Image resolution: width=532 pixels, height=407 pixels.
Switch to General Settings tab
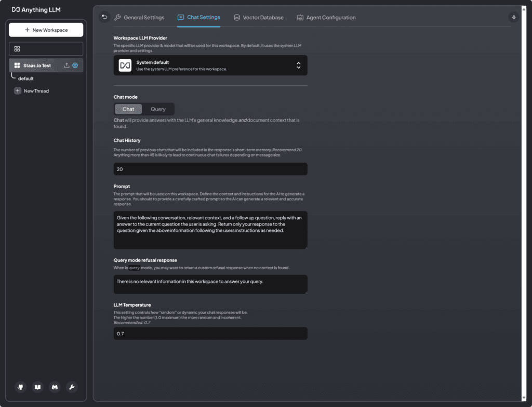pos(139,17)
